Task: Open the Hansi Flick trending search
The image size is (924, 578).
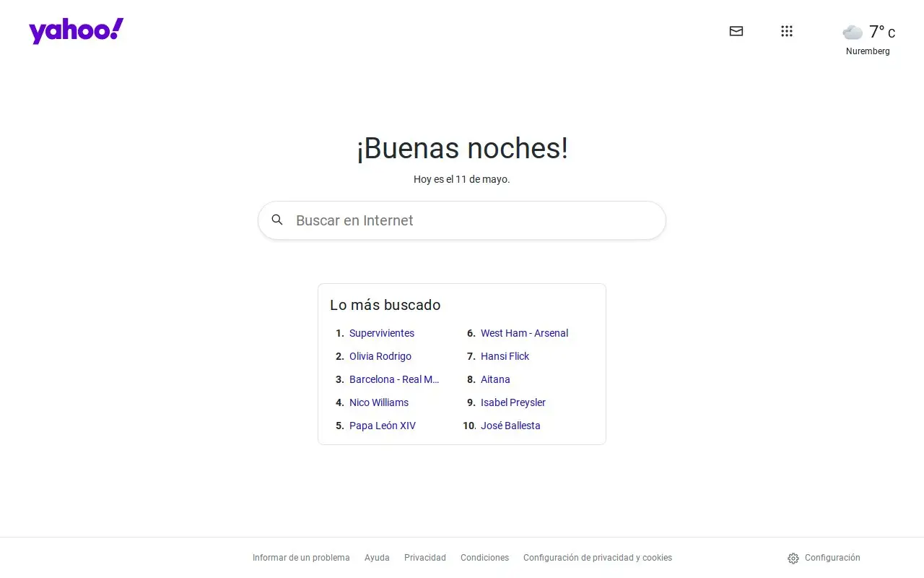Action: click(505, 356)
